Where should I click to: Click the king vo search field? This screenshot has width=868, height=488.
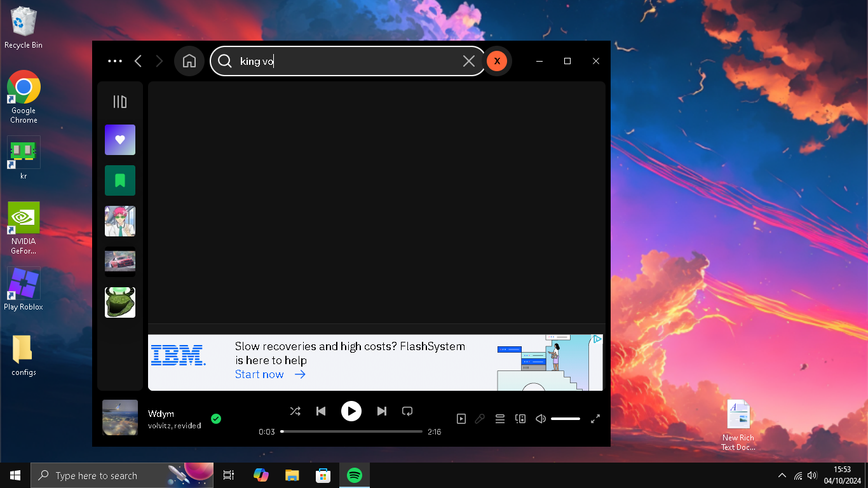point(348,61)
